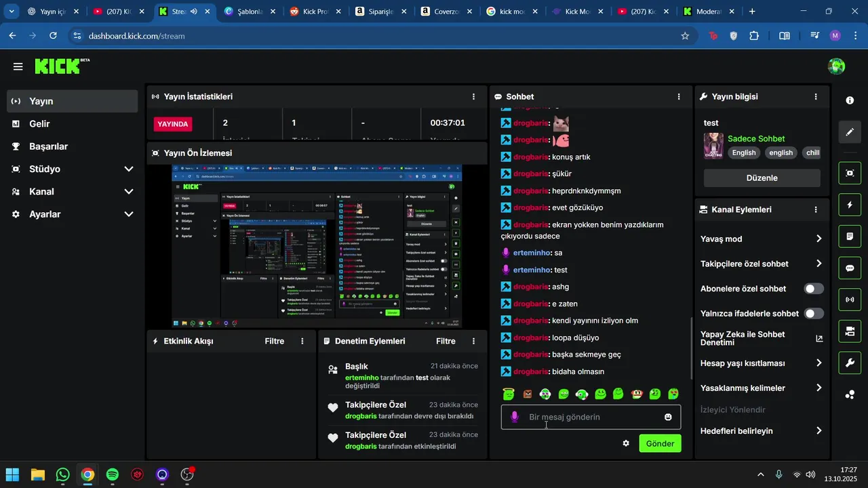Enable Yalnızca ifadelerle sohbet toggle
This screenshot has width=868, height=488.
[x=814, y=314]
